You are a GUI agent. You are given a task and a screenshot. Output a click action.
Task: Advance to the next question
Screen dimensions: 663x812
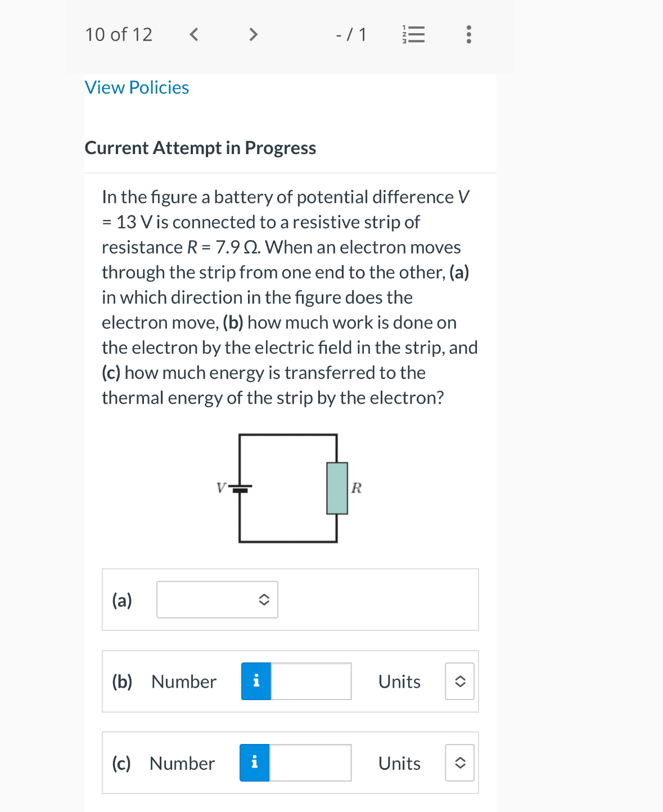(x=252, y=34)
